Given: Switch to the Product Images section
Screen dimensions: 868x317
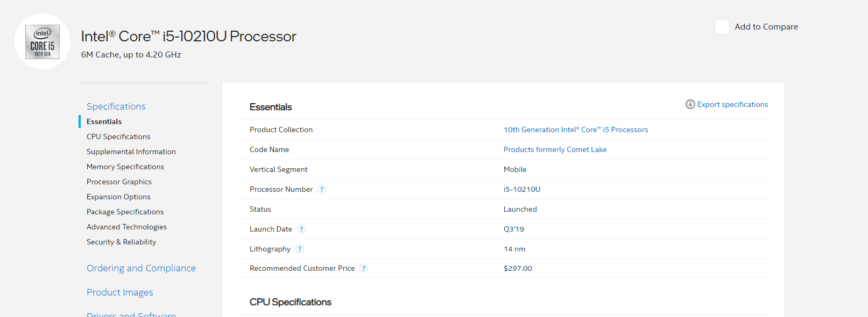Looking at the screenshot, I should [119, 292].
